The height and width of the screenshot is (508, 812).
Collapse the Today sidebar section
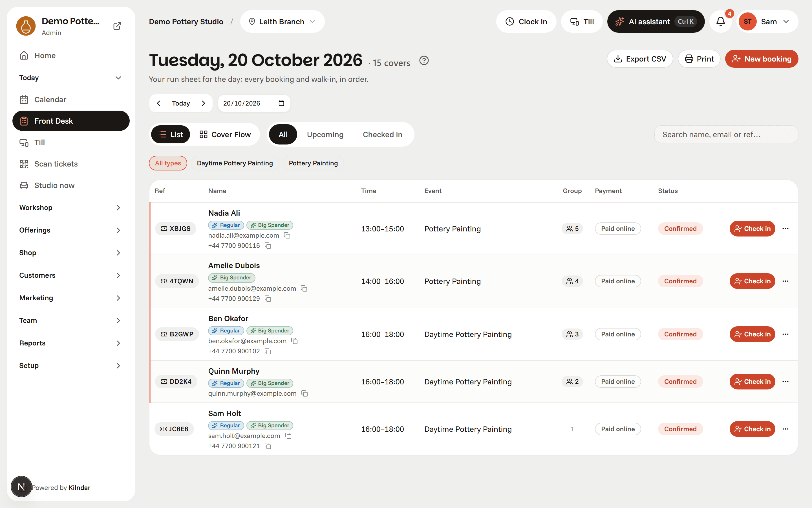(x=70, y=78)
